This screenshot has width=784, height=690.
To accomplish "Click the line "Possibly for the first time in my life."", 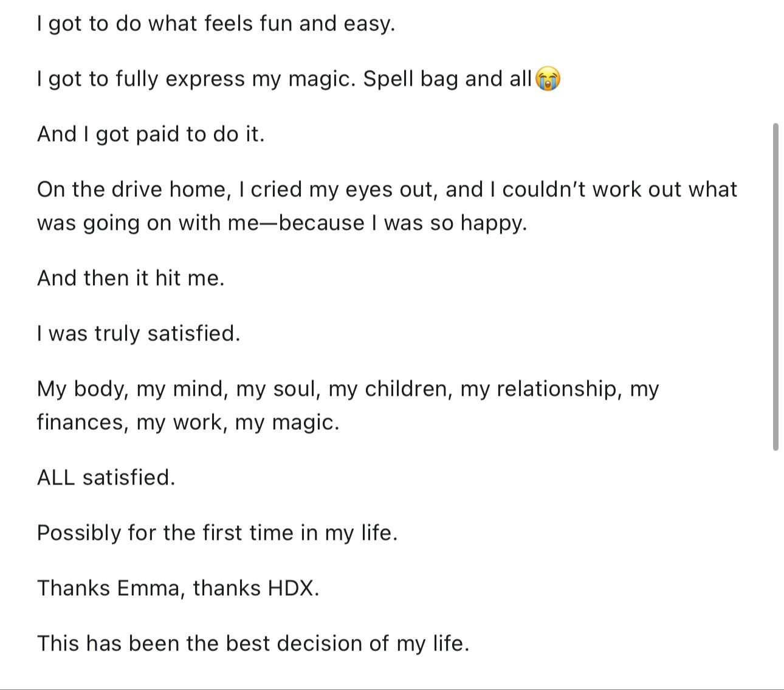I will 217,533.
